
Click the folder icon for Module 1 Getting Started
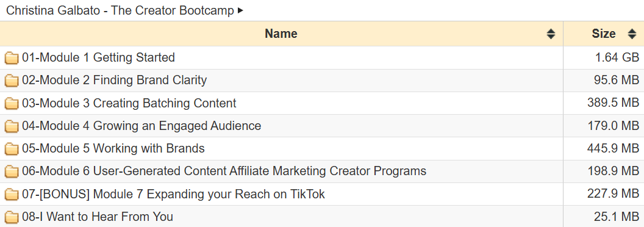point(12,58)
